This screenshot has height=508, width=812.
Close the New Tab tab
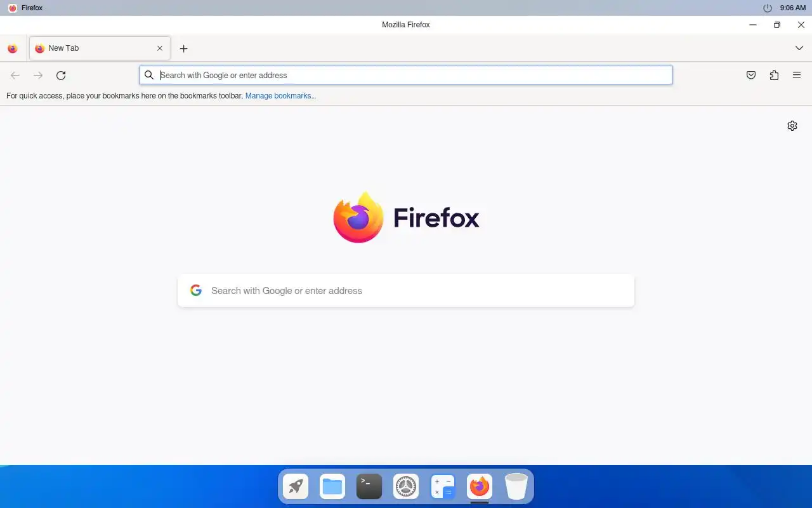coord(160,48)
